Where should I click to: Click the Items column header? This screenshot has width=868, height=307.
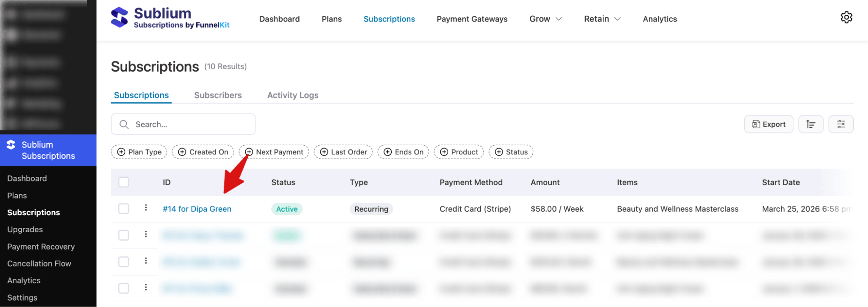[x=627, y=183]
